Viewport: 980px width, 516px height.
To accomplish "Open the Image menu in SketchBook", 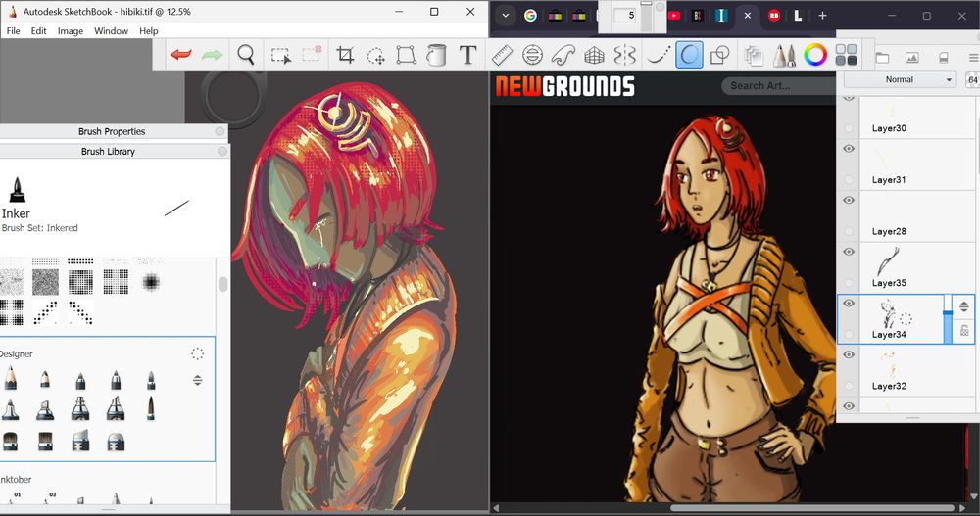I will pos(70,30).
